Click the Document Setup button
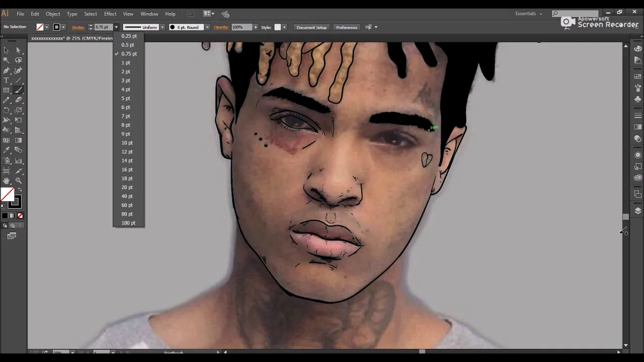Image resolution: width=644 pixels, height=362 pixels. click(311, 27)
